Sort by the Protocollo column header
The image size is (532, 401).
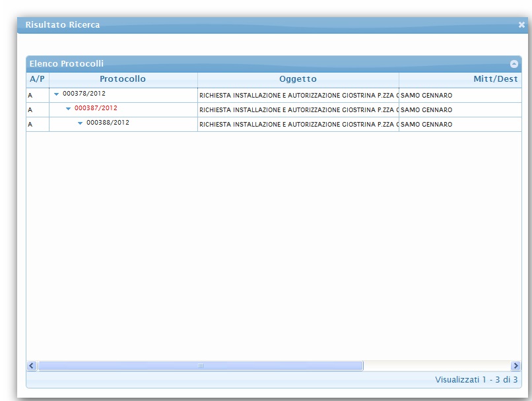click(123, 79)
